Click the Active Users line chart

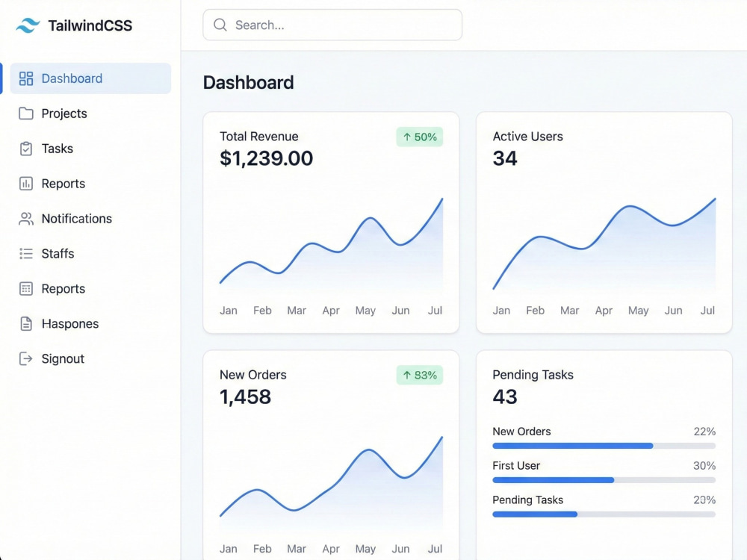coord(604,245)
